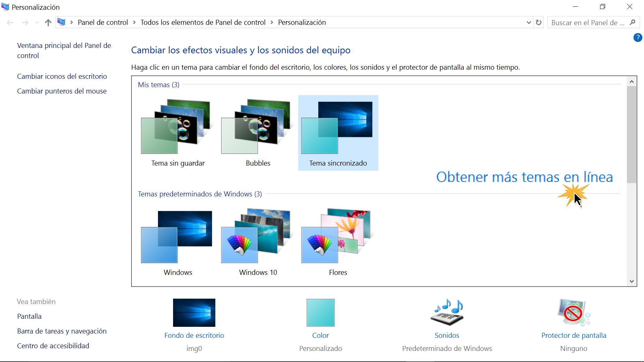
Task: Click themes list scrollbar down arrow
Action: [632, 281]
